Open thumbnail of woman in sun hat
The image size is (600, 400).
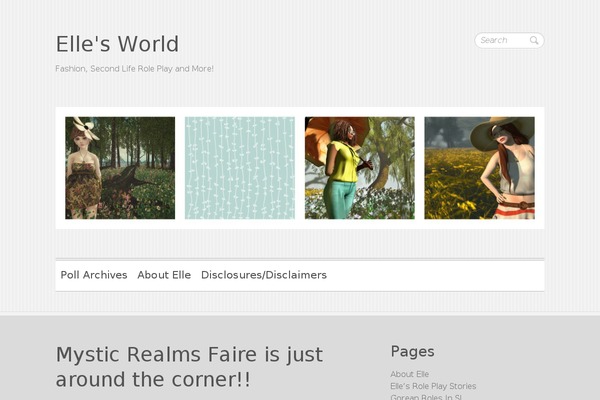[479, 168]
